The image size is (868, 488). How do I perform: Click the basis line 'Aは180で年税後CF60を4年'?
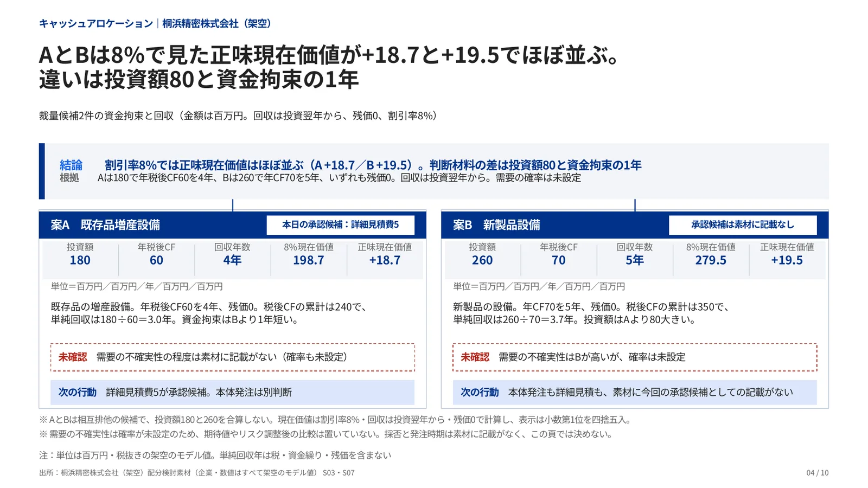click(x=340, y=178)
